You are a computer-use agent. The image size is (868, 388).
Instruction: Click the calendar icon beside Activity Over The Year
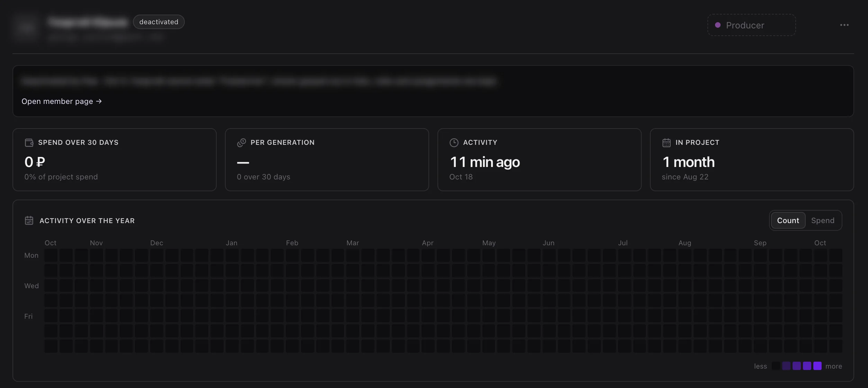[x=29, y=220]
